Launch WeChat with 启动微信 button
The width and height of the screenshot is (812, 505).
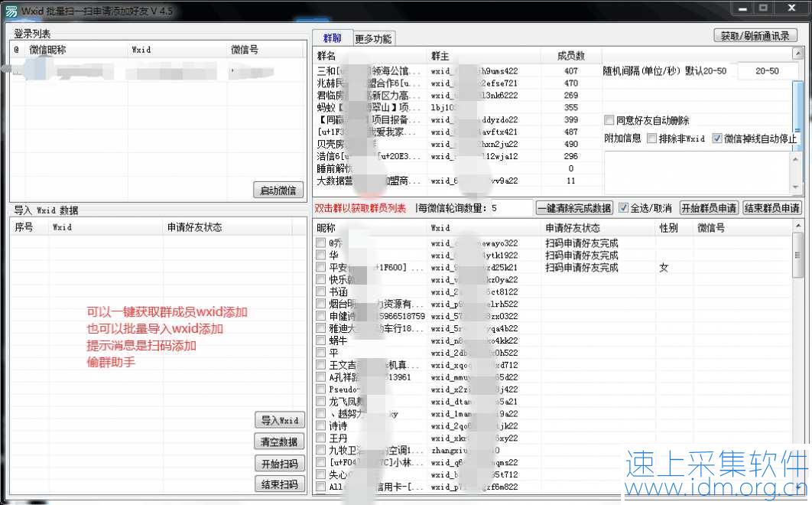[x=278, y=191]
